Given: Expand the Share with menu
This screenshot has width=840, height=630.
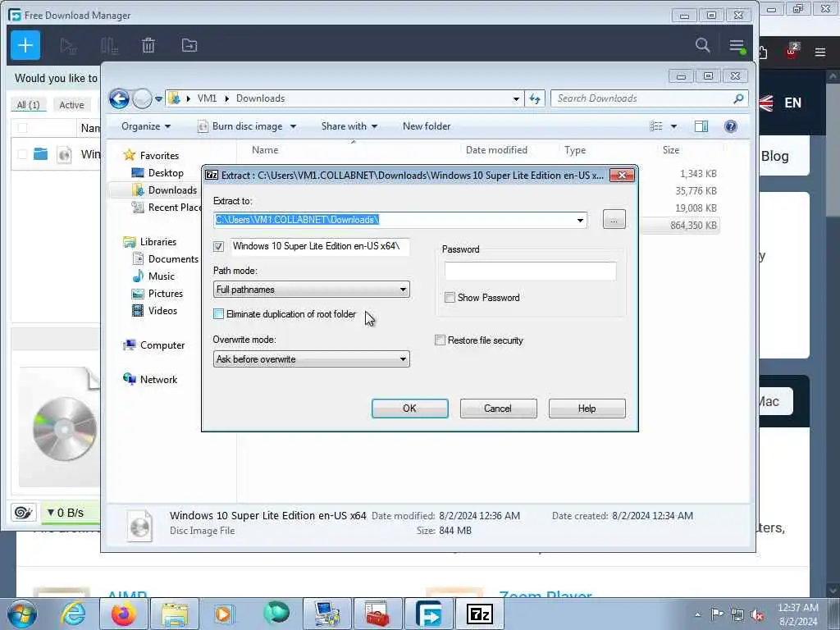Looking at the screenshot, I should pyautogui.click(x=349, y=126).
